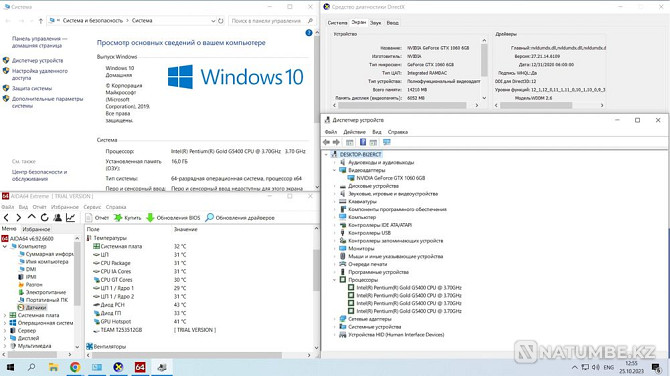Click Панель управления домашняя страница link
Screen dimensions: 670x376
point(40,42)
